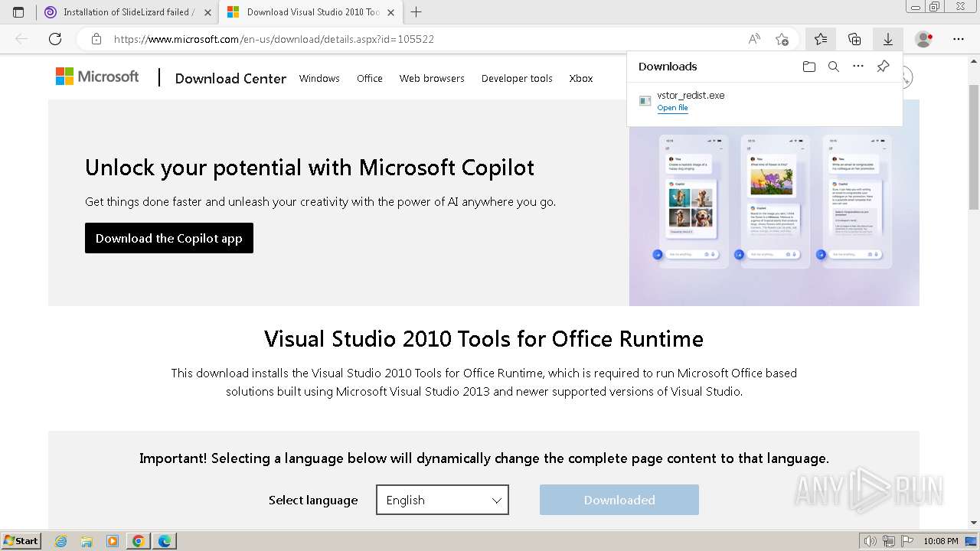The height and width of the screenshot is (551, 980).
Task: Open media player taskbar icon
Action: (x=113, y=541)
